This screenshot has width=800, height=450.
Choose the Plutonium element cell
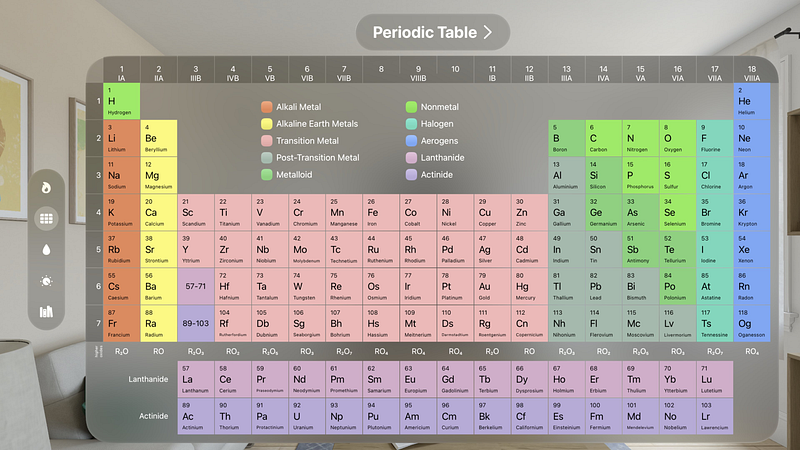coord(381,416)
